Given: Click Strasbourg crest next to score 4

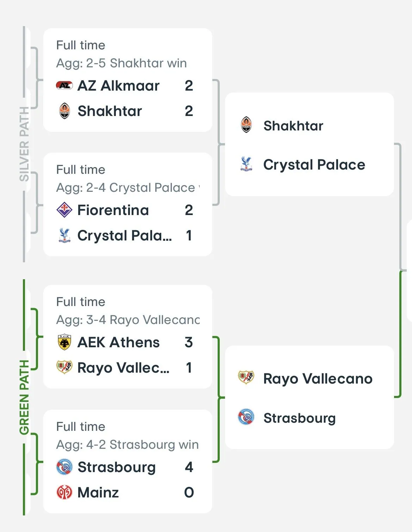Looking at the screenshot, I should (64, 467).
